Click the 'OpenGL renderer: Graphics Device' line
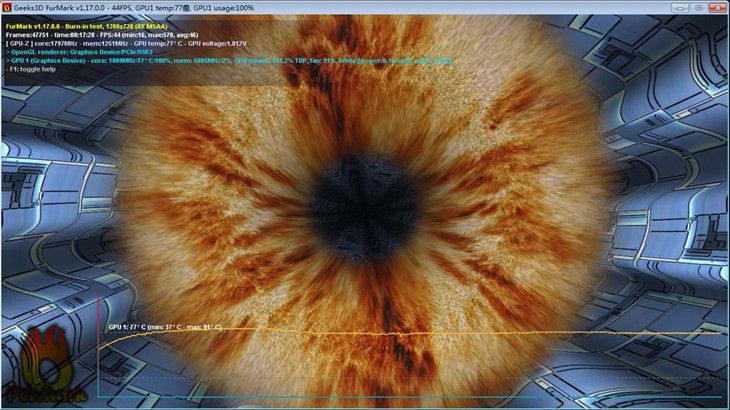Viewport: 730px width, 410px height. click(x=79, y=52)
